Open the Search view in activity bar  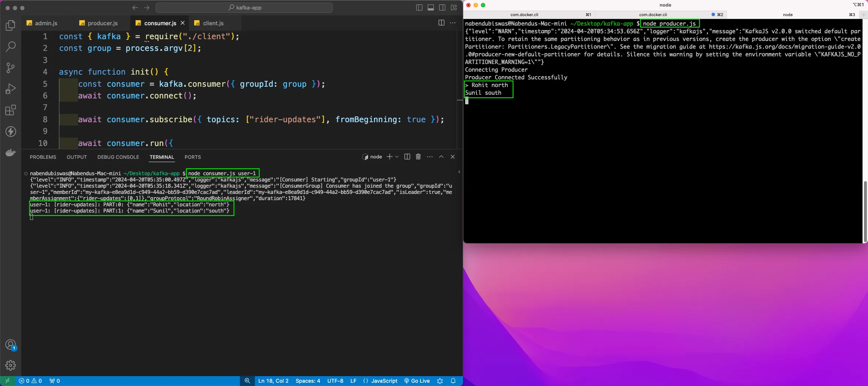point(11,46)
